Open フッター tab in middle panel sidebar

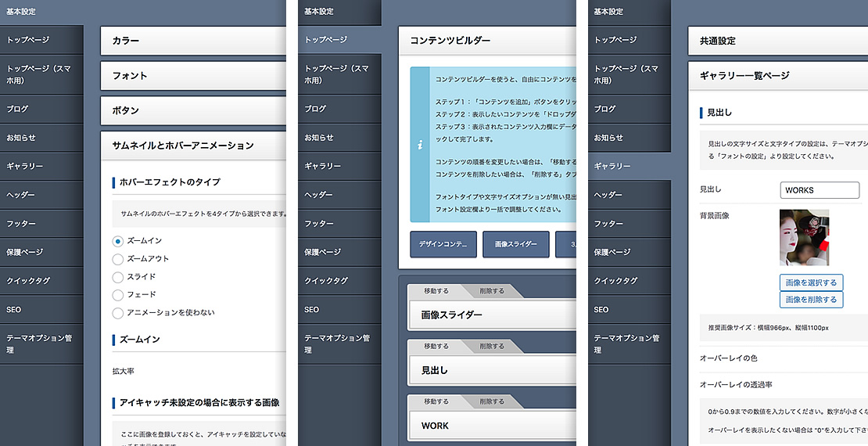click(339, 224)
